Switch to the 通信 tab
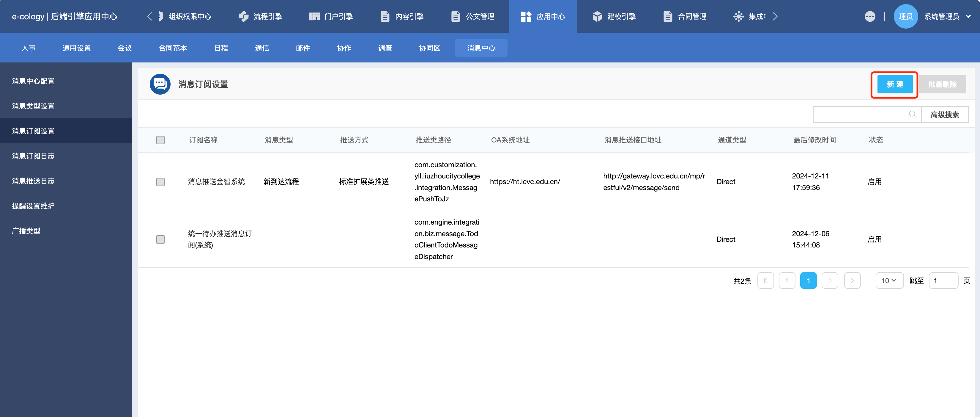Viewport: 980px width, 417px height. [262, 48]
